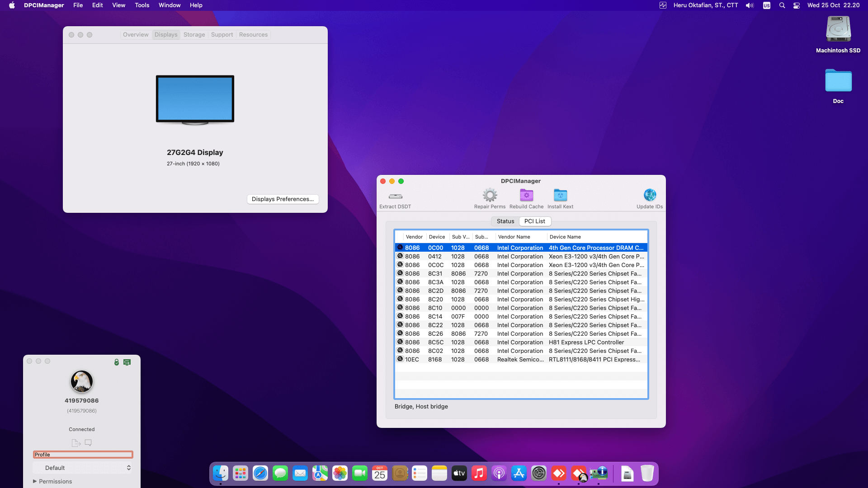Screen dimensions: 868x488
Task: Switch to the Status tab
Action: (505, 221)
